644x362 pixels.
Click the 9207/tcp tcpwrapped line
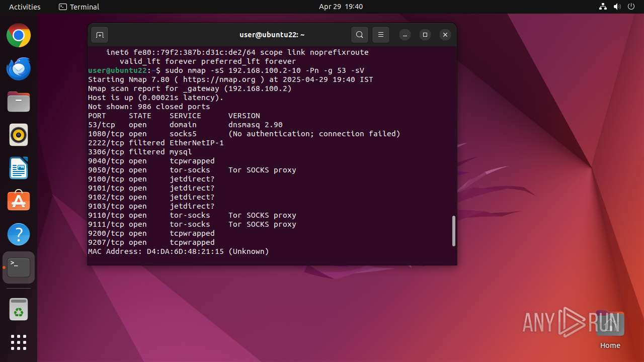[x=151, y=242]
